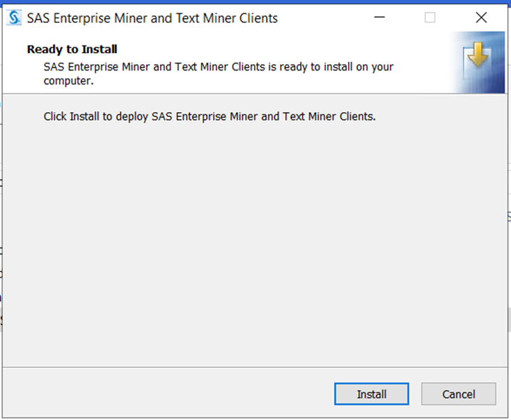Select the 'Ready to Install' heading
The height and width of the screenshot is (420, 511).
point(72,49)
